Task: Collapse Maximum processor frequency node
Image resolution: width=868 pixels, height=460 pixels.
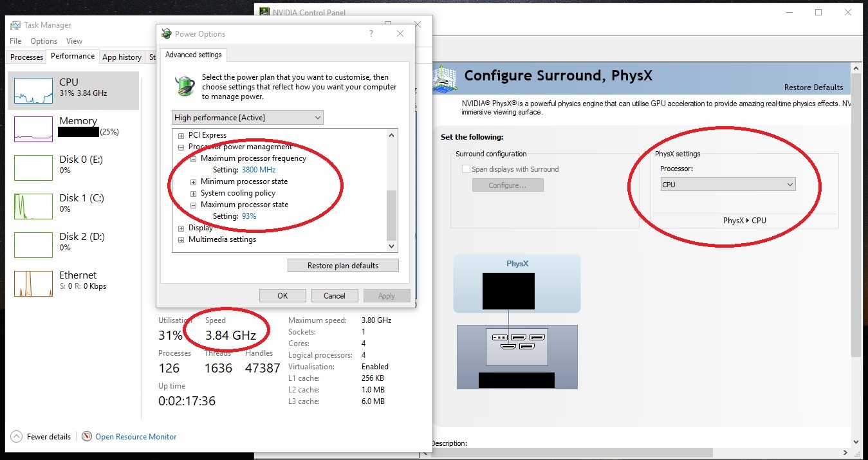Action: click(193, 158)
